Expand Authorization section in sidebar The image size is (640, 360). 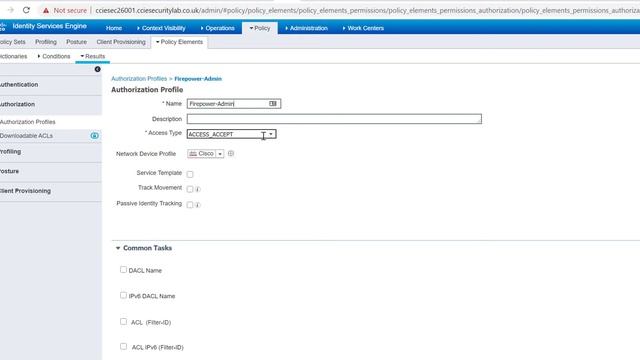(50, 104)
